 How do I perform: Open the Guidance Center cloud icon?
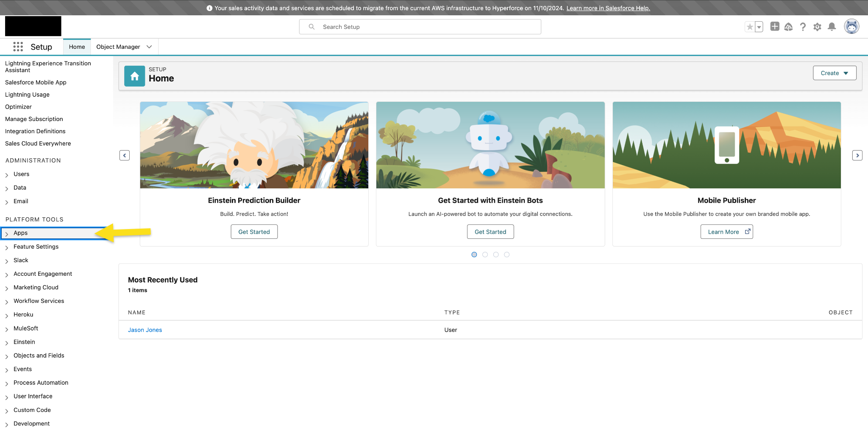(x=788, y=27)
